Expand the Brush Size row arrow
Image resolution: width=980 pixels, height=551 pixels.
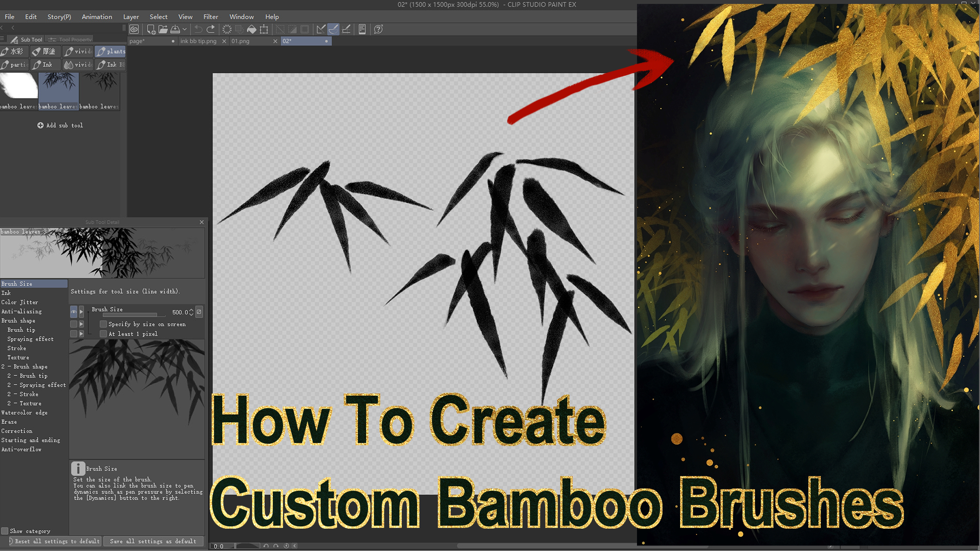82,312
